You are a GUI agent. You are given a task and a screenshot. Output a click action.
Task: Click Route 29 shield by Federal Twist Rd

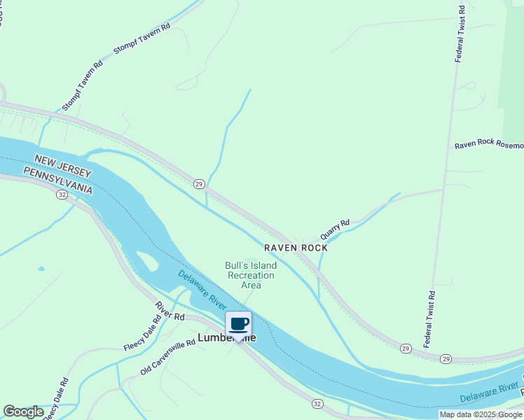[x=406, y=349]
